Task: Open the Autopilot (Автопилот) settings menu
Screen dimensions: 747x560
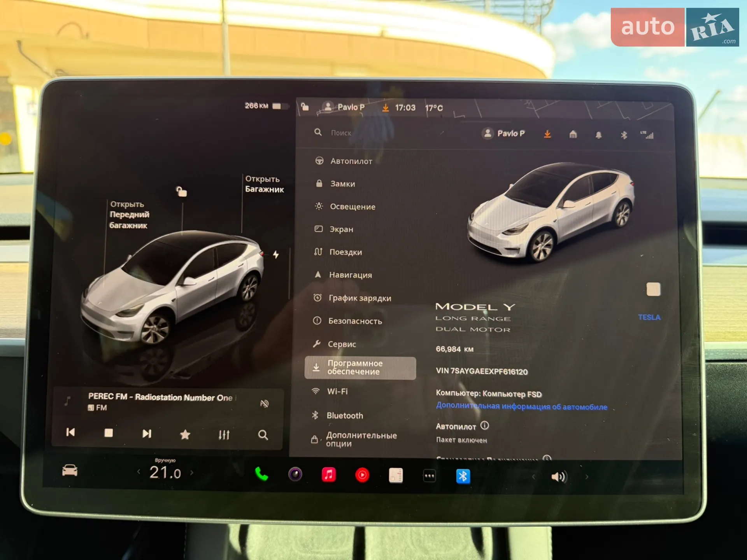Action: click(344, 161)
